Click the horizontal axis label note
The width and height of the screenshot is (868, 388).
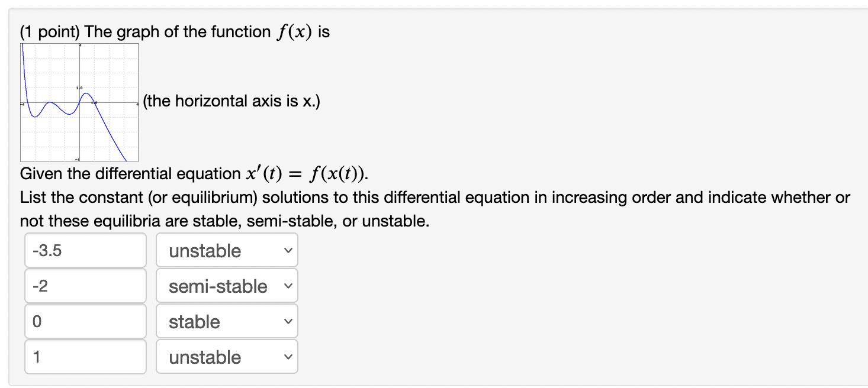pyautogui.click(x=230, y=101)
